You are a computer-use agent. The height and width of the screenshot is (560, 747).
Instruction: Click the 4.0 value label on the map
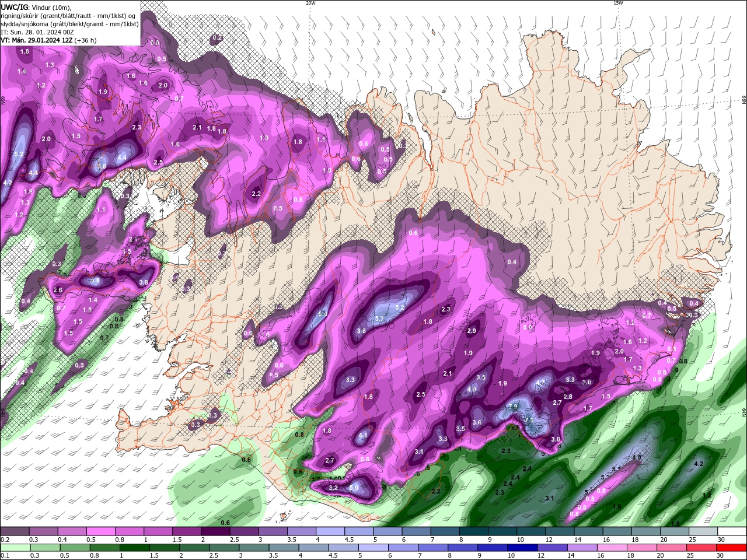click(472, 389)
